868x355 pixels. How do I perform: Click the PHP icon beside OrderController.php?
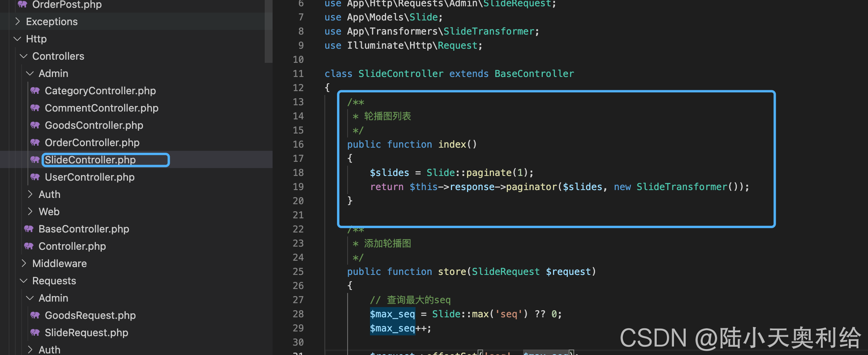click(35, 143)
